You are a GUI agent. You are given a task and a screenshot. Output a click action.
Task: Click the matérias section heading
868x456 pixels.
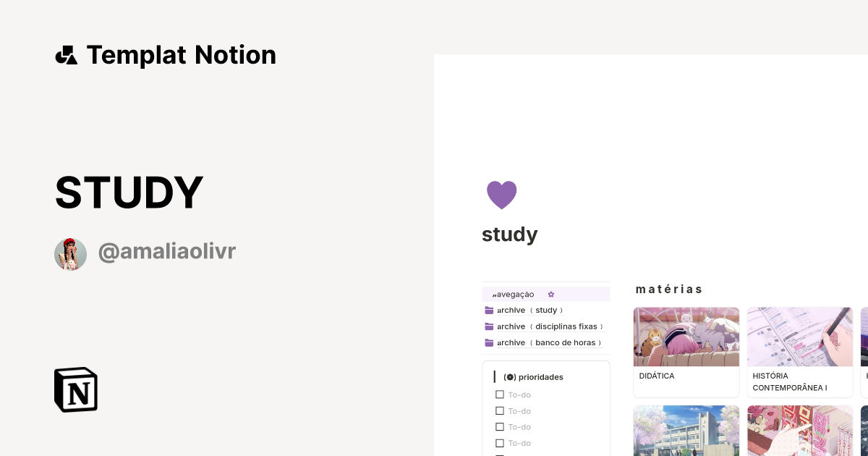(x=669, y=289)
